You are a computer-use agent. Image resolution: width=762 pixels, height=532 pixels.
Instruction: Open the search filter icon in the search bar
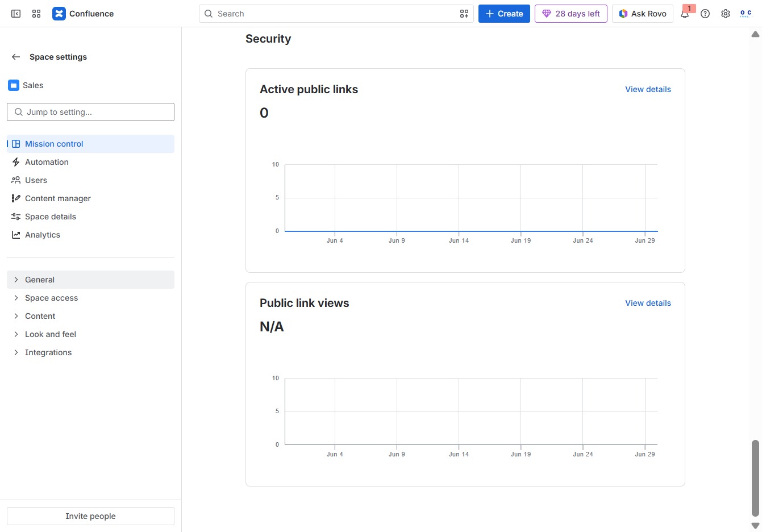point(464,14)
